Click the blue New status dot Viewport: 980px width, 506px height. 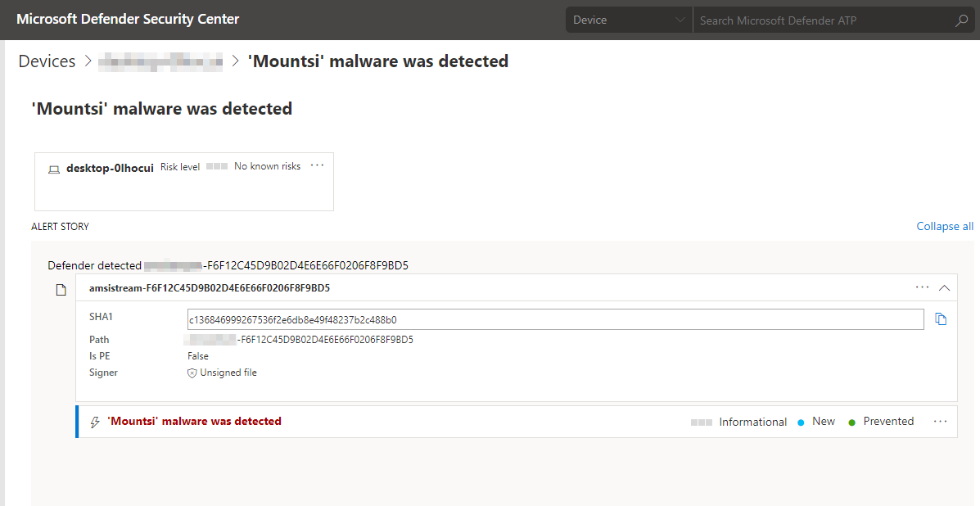coord(800,421)
